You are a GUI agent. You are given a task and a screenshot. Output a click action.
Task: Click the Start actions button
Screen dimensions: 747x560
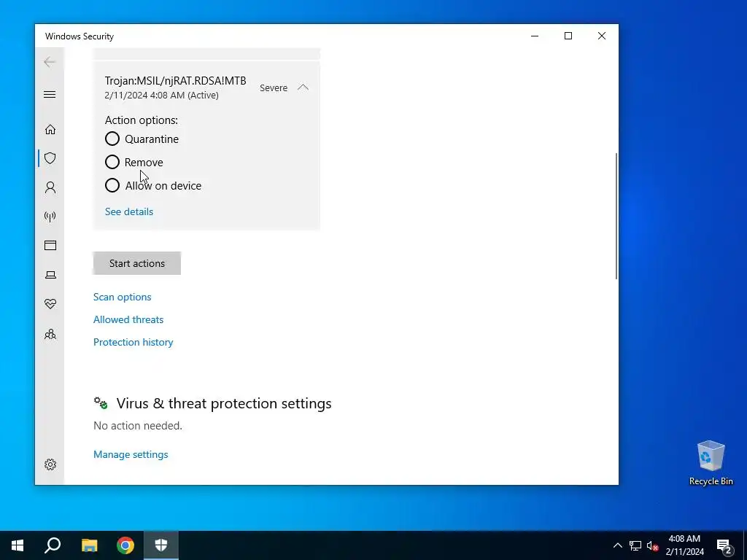[136, 263]
